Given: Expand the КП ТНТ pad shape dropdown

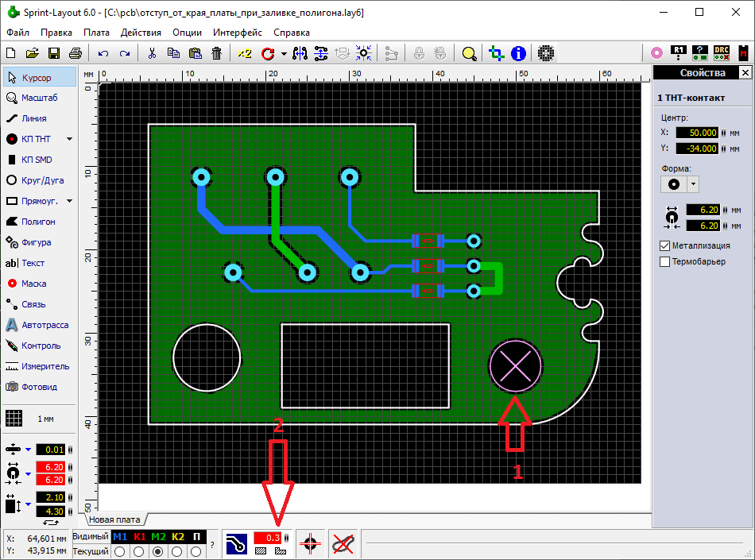Looking at the screenshot, I should [69, 139].
